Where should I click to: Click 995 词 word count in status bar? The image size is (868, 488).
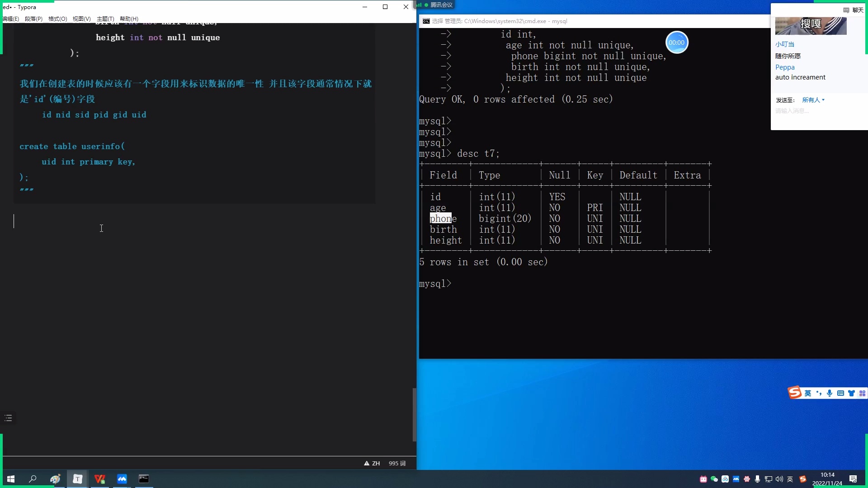[397, 463]
